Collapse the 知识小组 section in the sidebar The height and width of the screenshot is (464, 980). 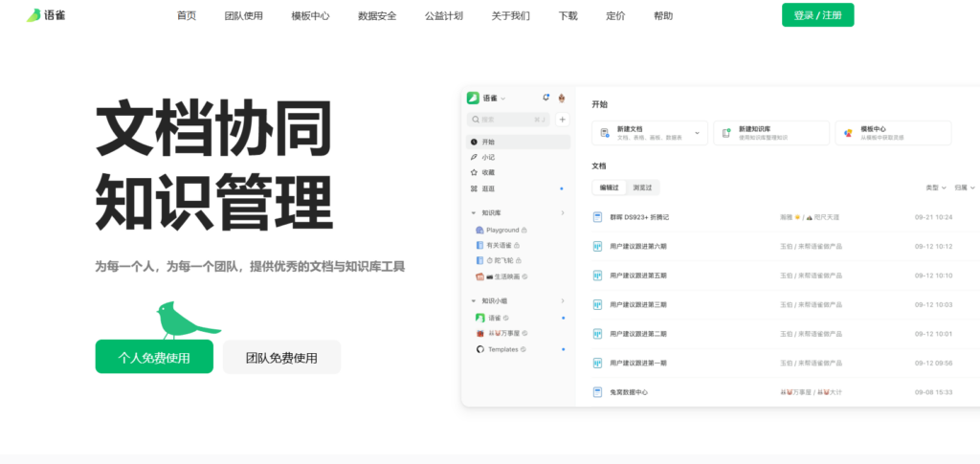click(x=474, y=300)
